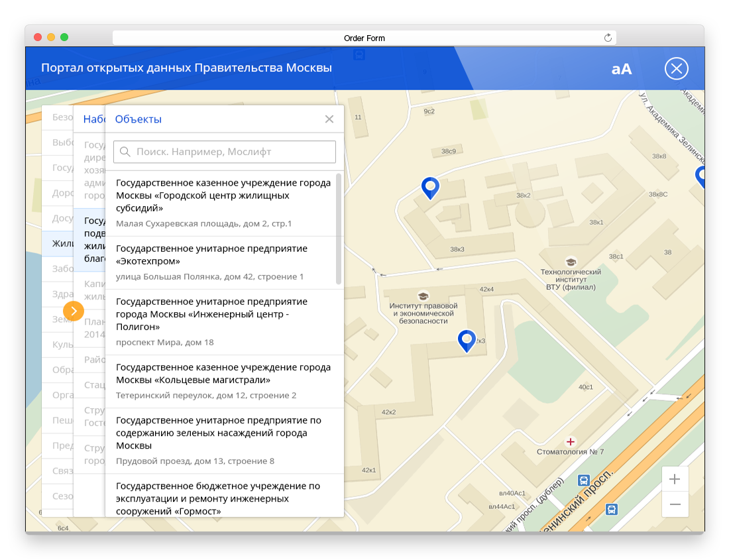Image resolution: width=729 pixels, height=560 pixels.
Task: Click the Технологический институт graduation cap icon
Action: 571,262
